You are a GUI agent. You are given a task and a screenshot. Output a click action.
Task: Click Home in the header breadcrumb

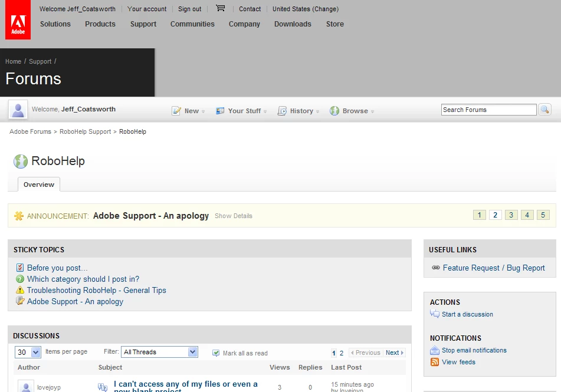pyautogui.click(x=13, y=61)
